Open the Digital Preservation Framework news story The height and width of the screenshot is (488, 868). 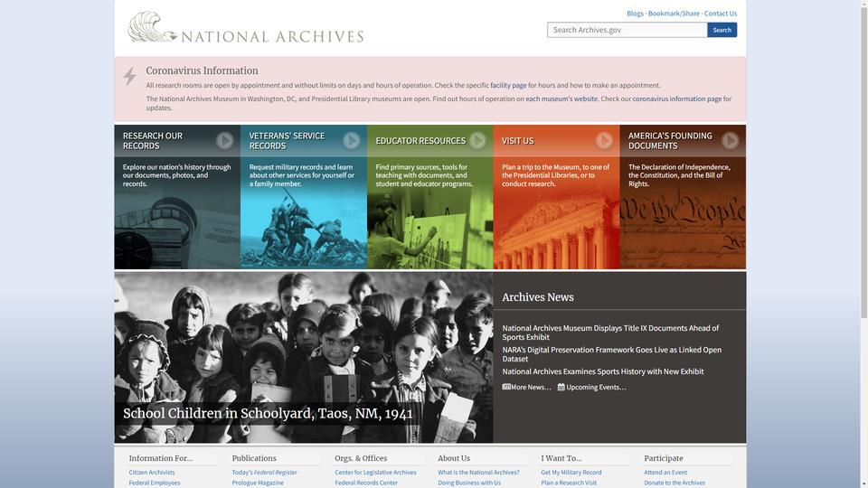pos(612,354)
